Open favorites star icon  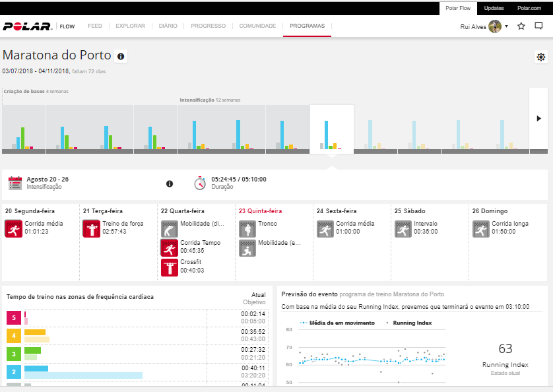point(521,26)
